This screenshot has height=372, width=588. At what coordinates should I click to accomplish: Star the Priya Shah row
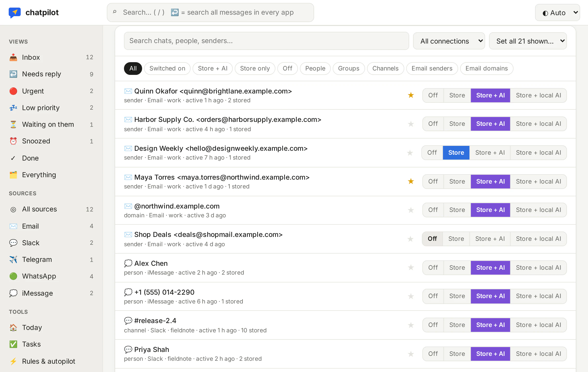[411, 354]
